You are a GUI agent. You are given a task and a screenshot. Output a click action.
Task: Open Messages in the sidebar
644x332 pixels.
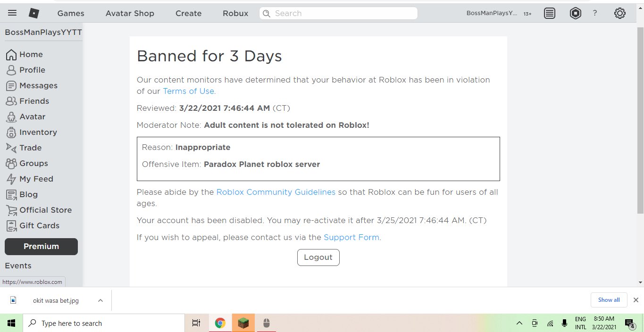tap(38, 86)
